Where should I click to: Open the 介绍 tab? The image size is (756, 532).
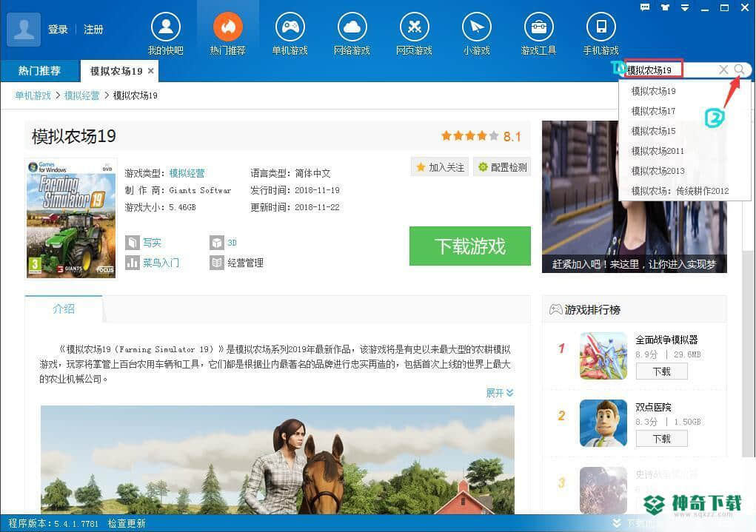click(64, 309)
